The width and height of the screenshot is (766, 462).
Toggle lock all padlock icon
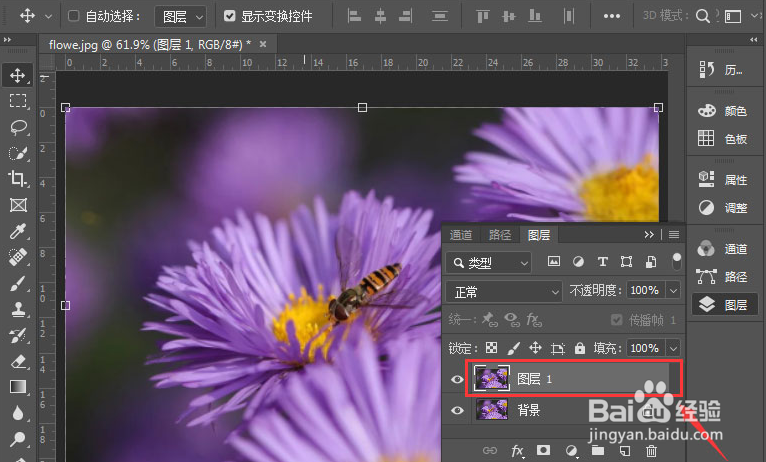[580, 348]
